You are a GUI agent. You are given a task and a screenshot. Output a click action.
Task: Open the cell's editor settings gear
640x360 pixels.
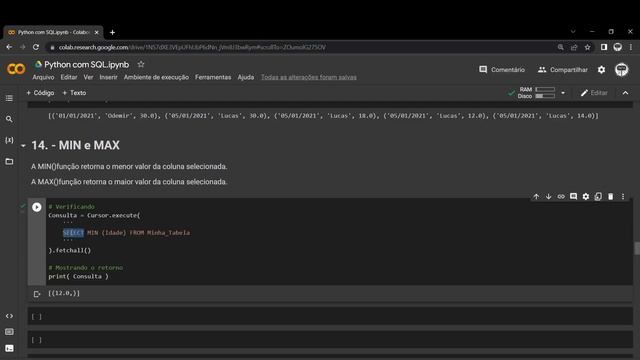point(586,197)
